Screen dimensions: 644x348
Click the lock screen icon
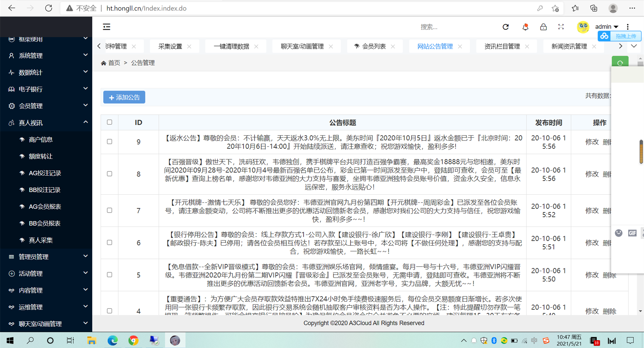pyautogui.click(x=543, y=27)
